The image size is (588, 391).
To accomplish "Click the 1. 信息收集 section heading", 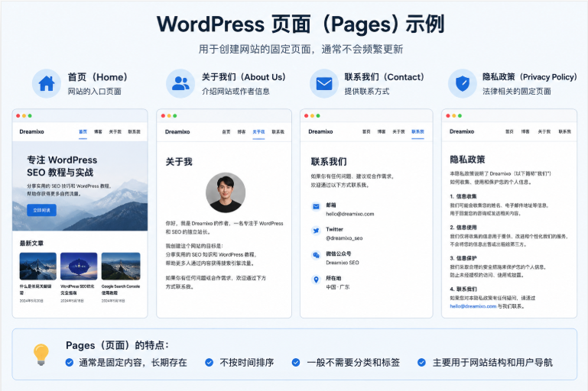I will pos(463,196).
